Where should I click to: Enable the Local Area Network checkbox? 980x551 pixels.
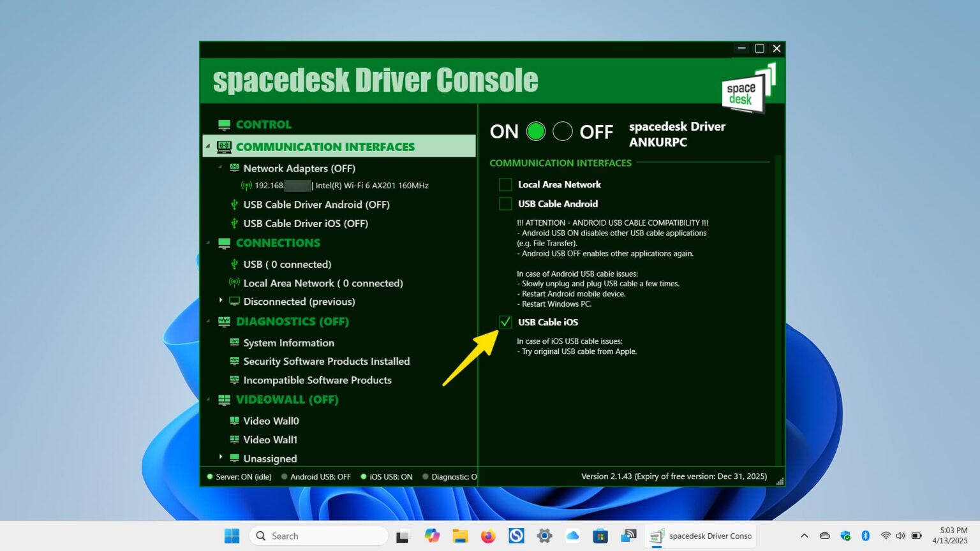click(505, 184)
